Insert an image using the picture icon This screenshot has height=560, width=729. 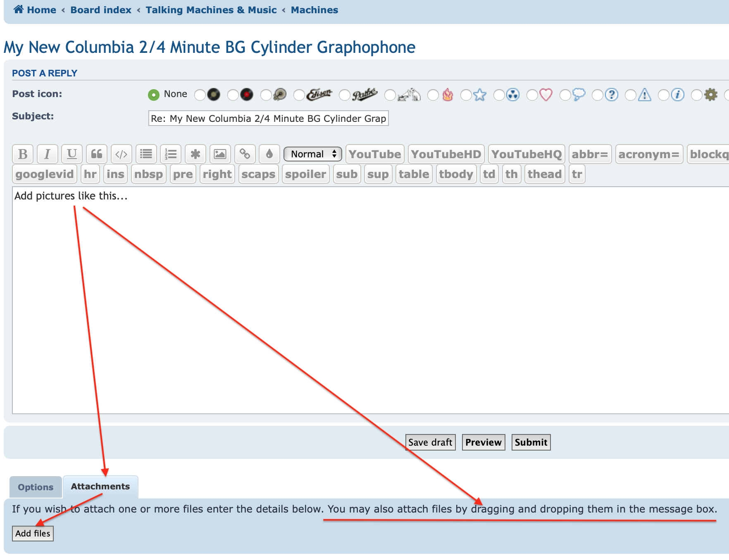220,154
